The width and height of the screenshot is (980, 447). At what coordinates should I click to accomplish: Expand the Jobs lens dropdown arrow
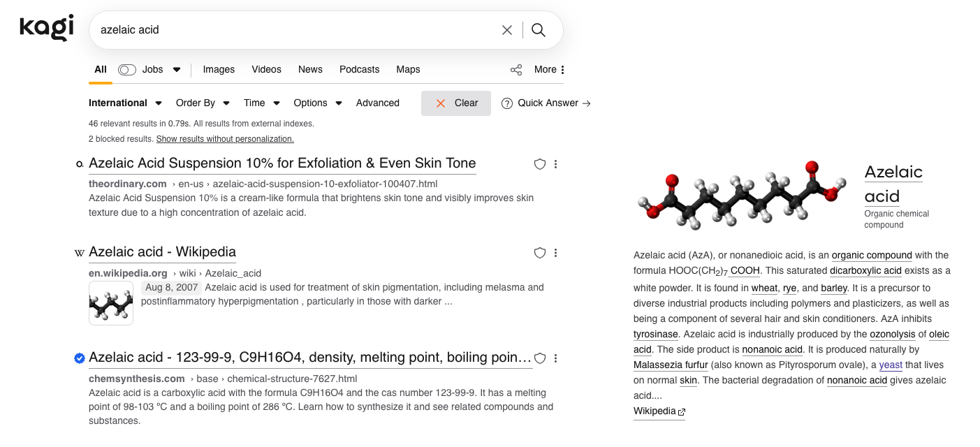click(177, 70)
